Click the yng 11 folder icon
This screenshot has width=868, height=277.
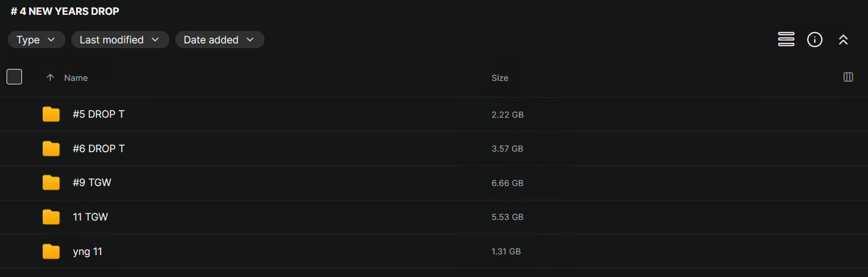[51, 251]
